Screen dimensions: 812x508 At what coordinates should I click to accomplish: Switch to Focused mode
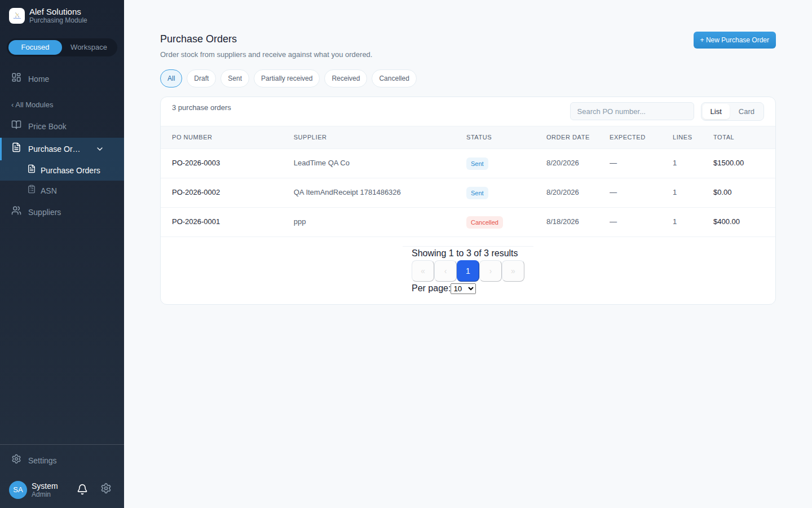[x=35, y=47]
